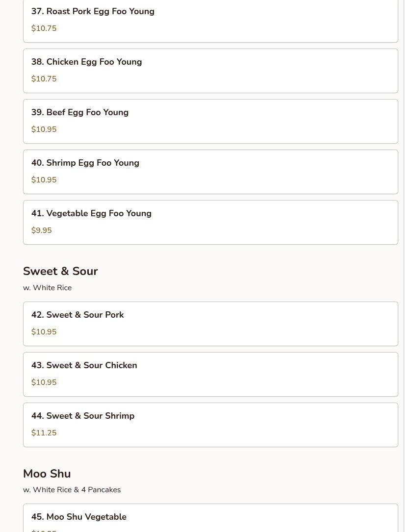
Task: Click the Sweet & Sour section heading
Action: 60,271
